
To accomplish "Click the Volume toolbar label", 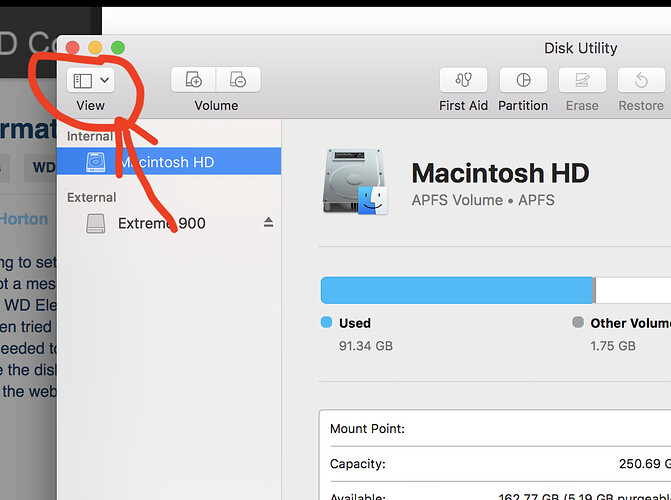I will [216, 105].
